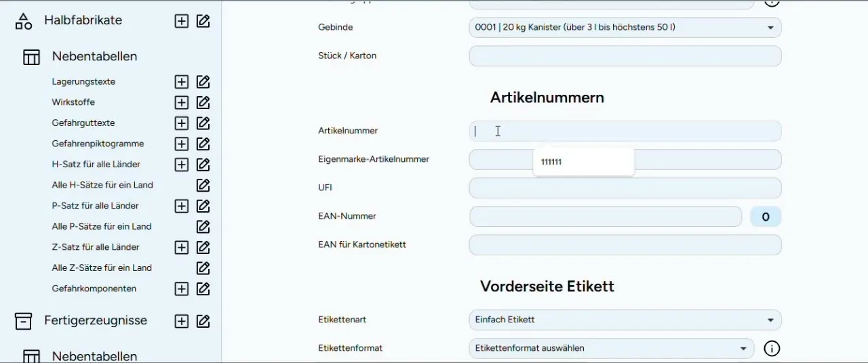Open the Gebinde dropdown

point(625,28)
